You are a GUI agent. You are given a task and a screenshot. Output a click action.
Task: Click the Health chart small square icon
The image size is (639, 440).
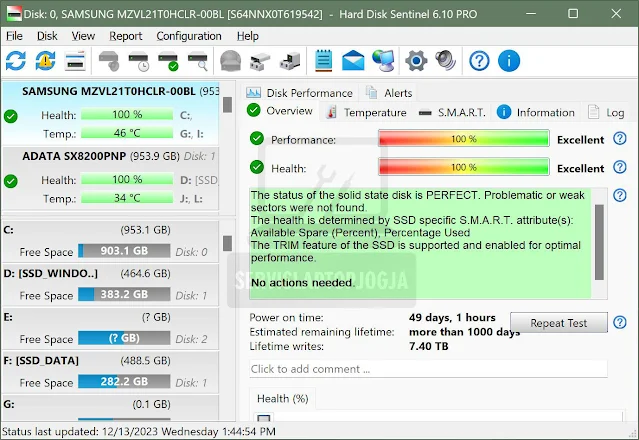click(x=264, y=418)
